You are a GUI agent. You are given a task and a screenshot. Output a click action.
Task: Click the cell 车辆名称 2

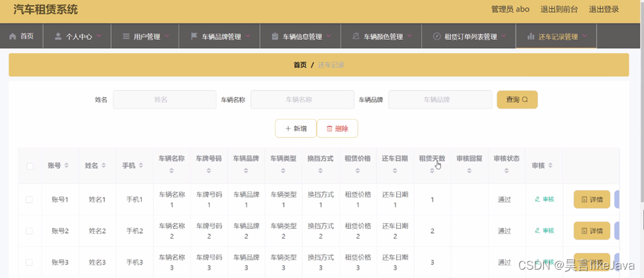pos(171,230)
